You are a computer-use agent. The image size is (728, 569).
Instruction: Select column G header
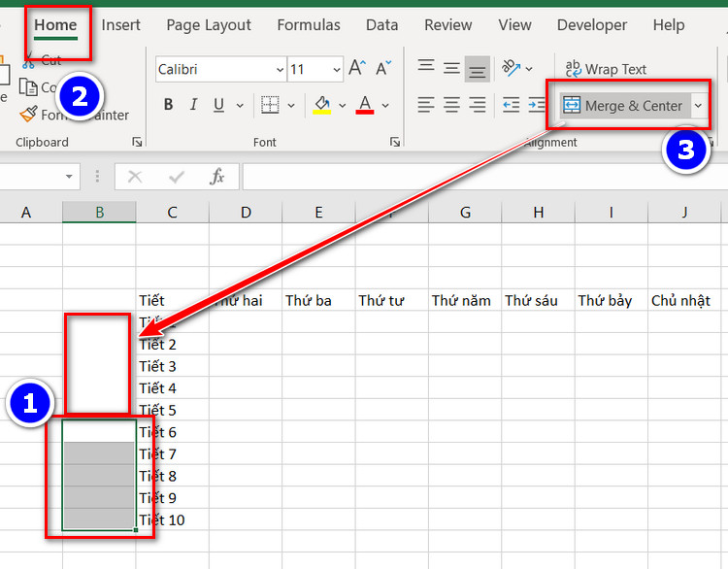[465, 213]
